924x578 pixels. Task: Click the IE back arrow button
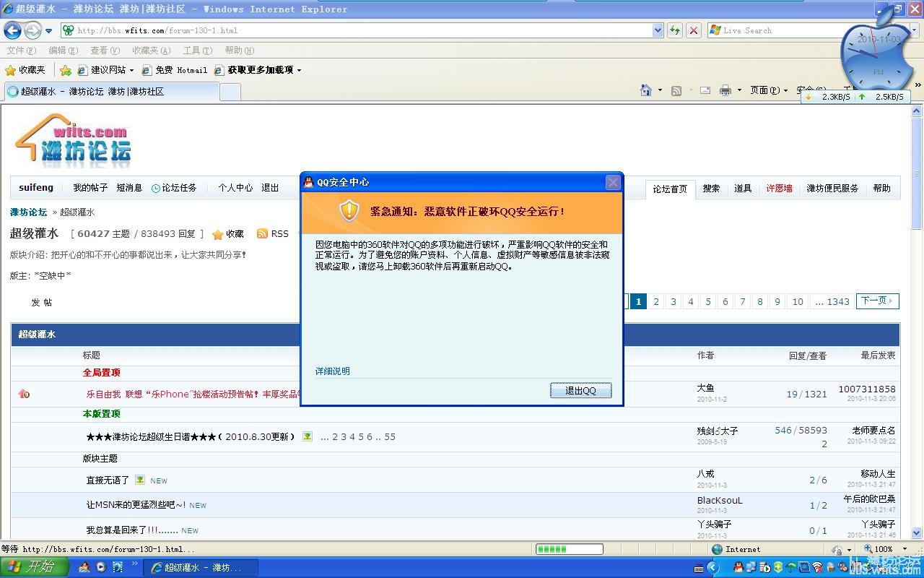(x=12, y=30)
